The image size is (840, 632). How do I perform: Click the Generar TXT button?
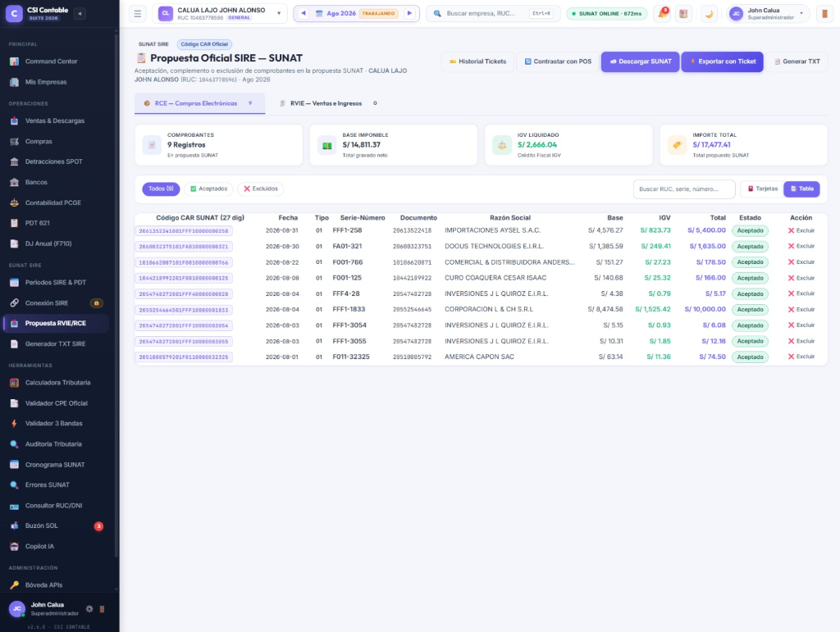click(x=797, y=61)
